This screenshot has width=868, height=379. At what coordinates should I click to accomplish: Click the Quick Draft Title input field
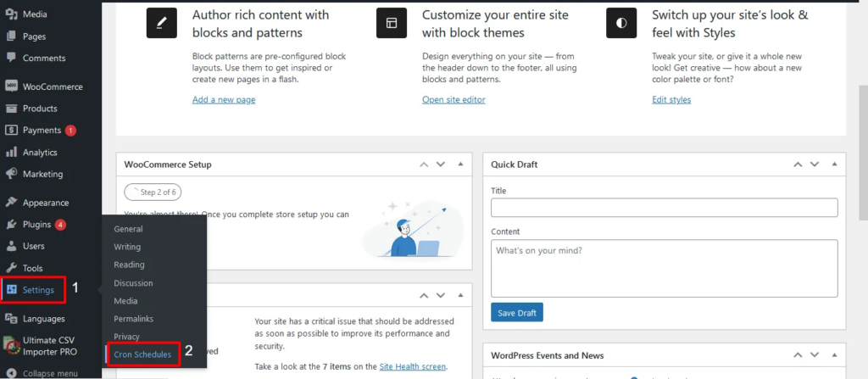pos(665,208)
